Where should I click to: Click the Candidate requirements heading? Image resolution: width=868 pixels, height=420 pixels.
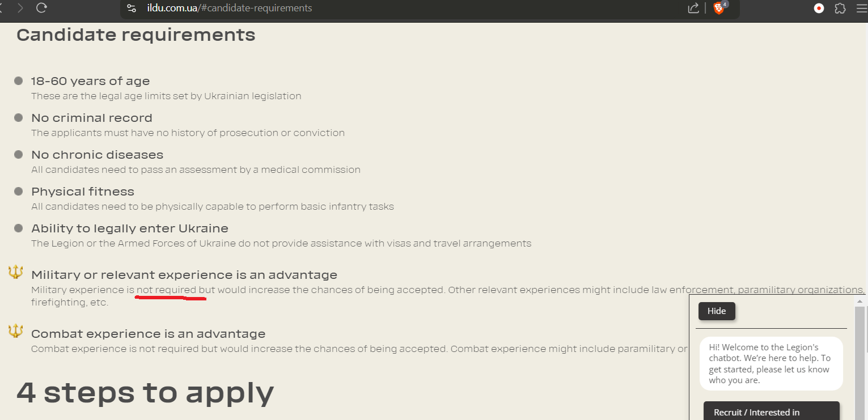point(136,35)
